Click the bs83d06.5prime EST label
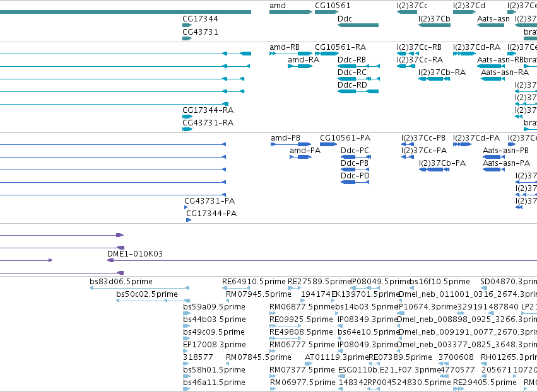 click(x=121, y=282)
